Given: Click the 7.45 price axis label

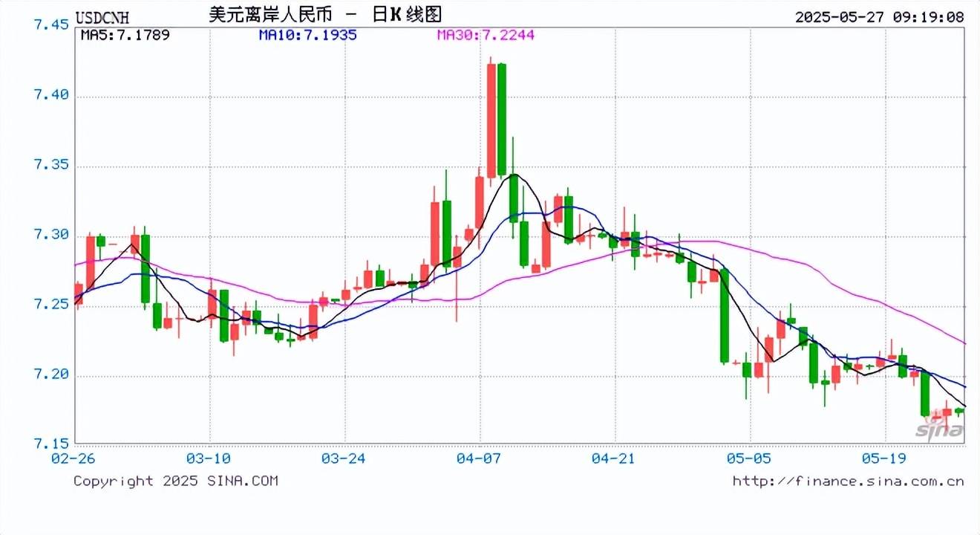Looking at the screenshot, I should pos(51,25).
